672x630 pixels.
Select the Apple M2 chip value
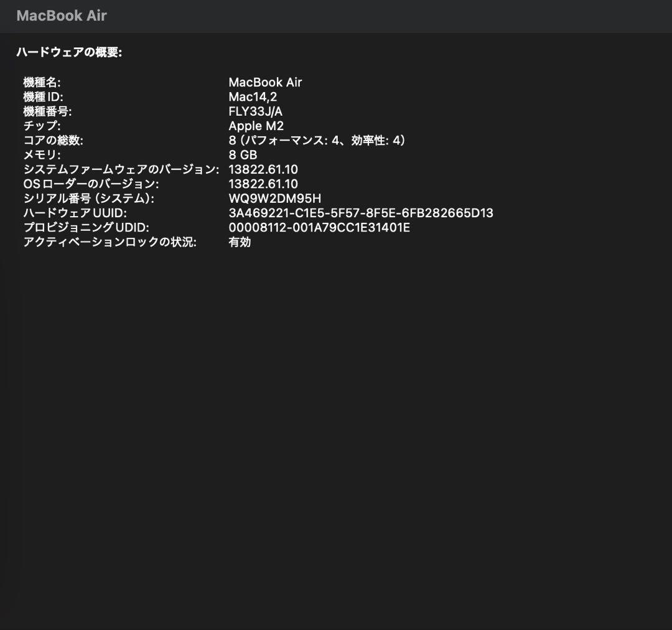(254, 126)
